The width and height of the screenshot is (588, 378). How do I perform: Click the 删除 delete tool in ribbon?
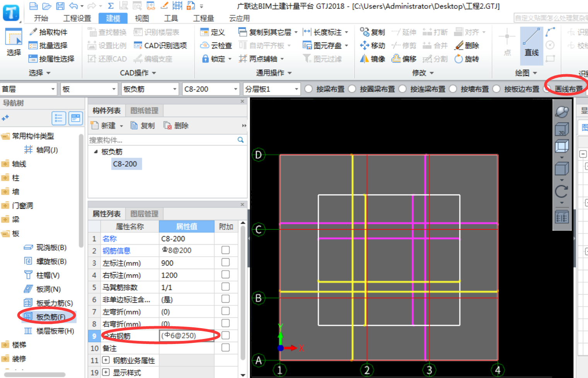coord(467,46)
